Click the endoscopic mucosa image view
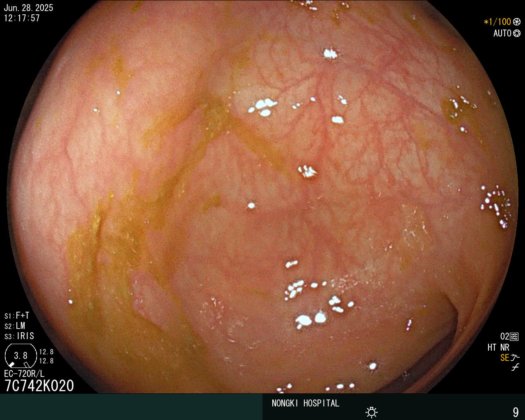This screenshot has width=525, height=420. click(262, 197)
